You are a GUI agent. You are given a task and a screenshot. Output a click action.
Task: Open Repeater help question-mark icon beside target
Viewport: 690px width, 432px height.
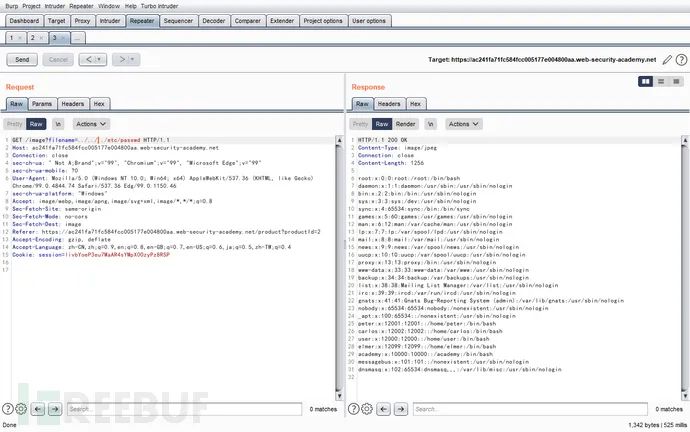click(x=681, y=60)
